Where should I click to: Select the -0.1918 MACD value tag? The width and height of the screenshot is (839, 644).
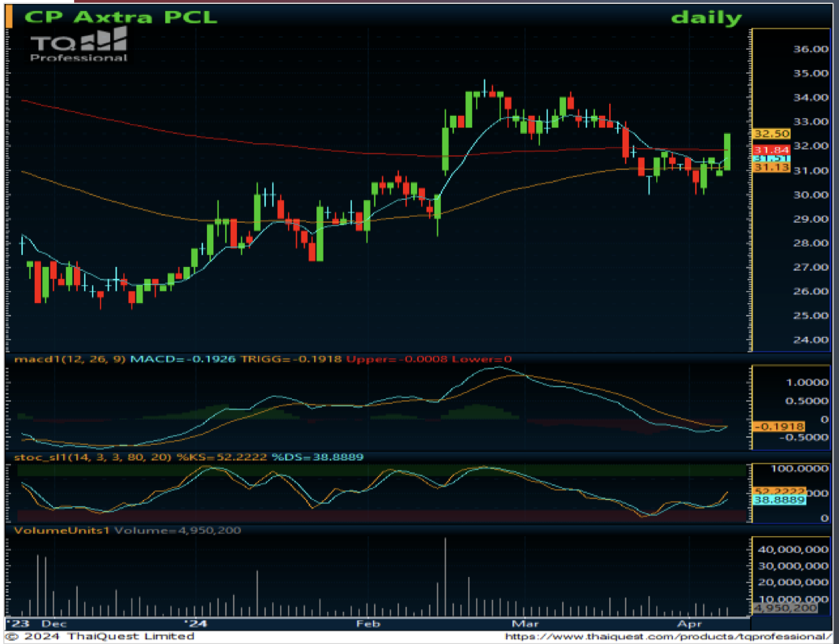tap(778, 427)
